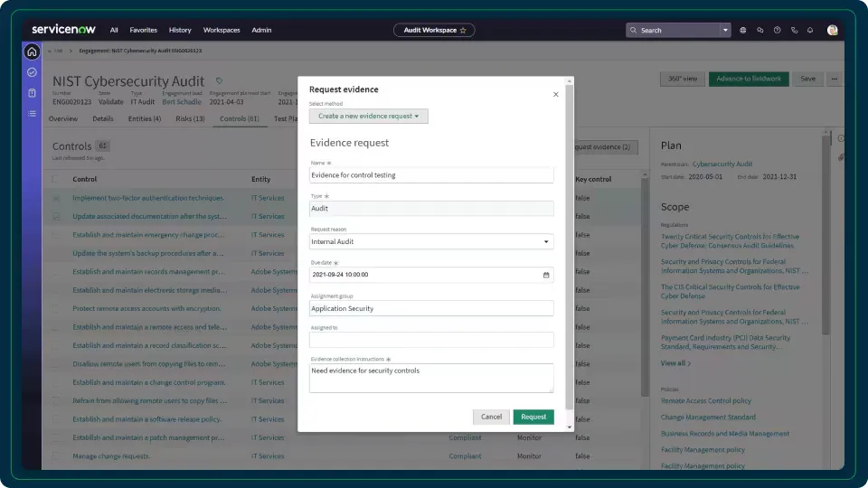This screenshot has height=488, width=868.
Task: Click the Request button in dialog
Action: 533,418
